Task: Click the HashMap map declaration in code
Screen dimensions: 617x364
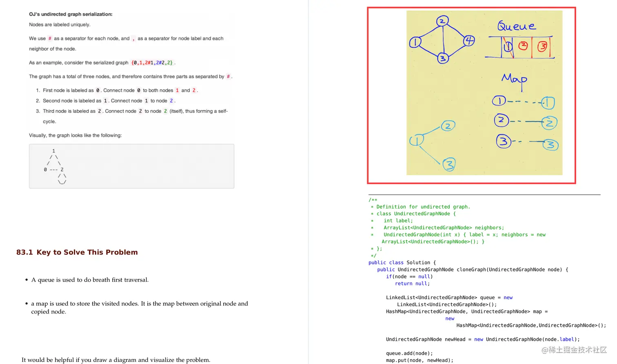Action: coord(466,311)
